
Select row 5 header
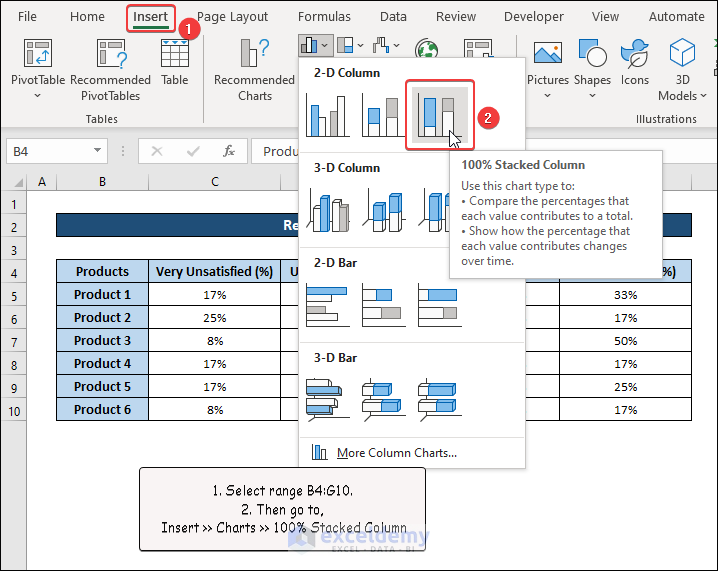(14, 296)
